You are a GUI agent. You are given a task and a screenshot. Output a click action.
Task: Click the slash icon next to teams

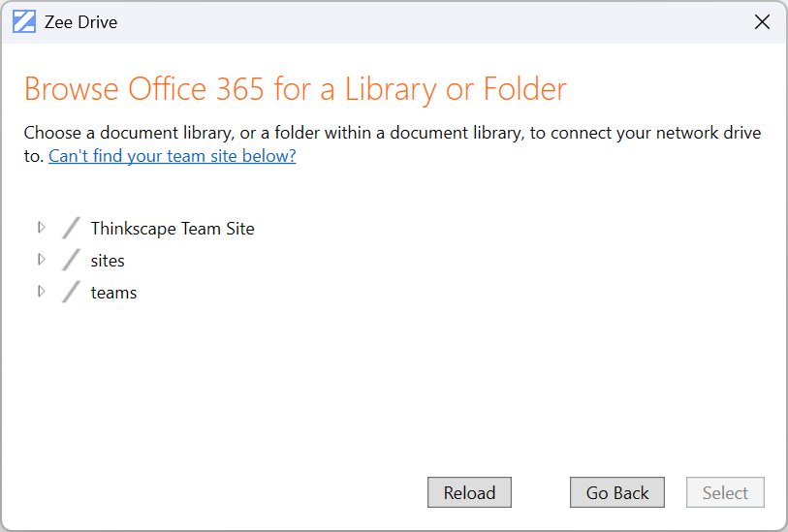tap(71, 293)
